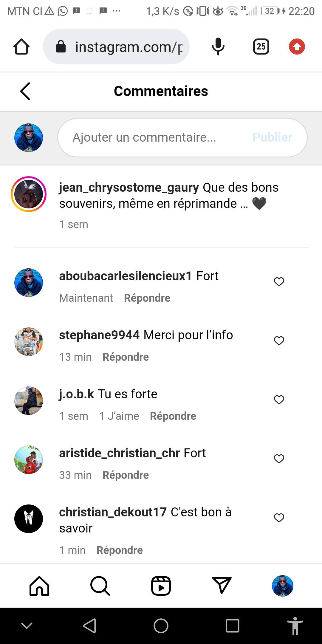The height and width of the screenshot is (644, 322).
Task: Open browser home page
Action: (x=21, y=47)
